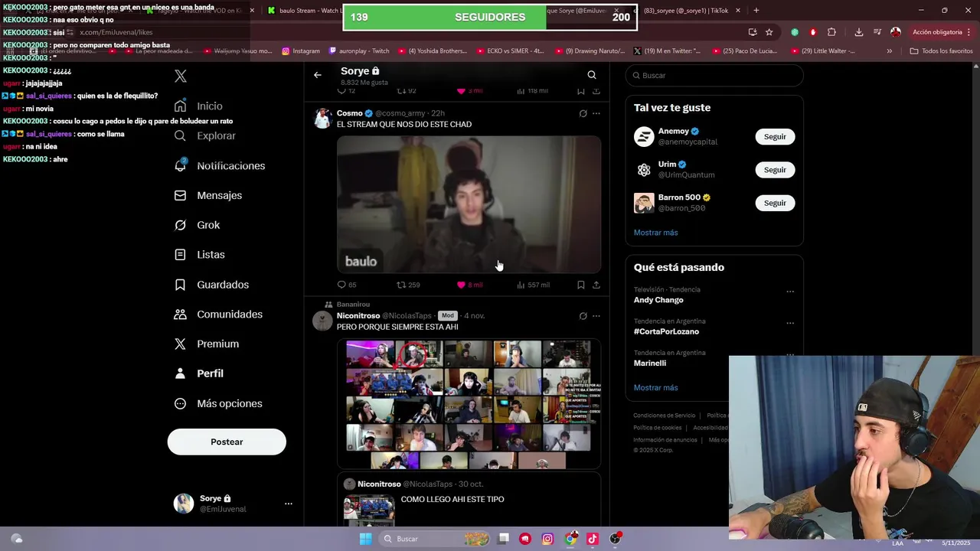This screenshot has width=980, height=551.
Task: Follow Urim with Seguir button
Action: (x=775, y=170)
